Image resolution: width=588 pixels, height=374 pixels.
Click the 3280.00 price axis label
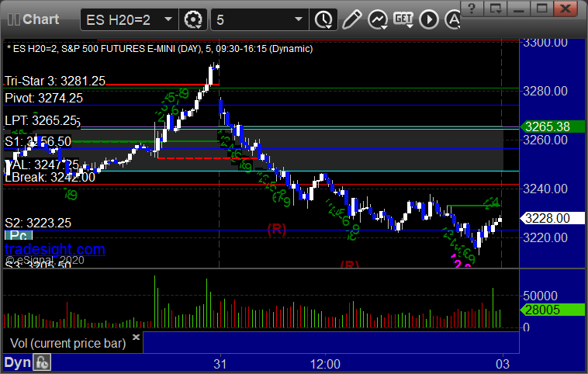(545, 91)
